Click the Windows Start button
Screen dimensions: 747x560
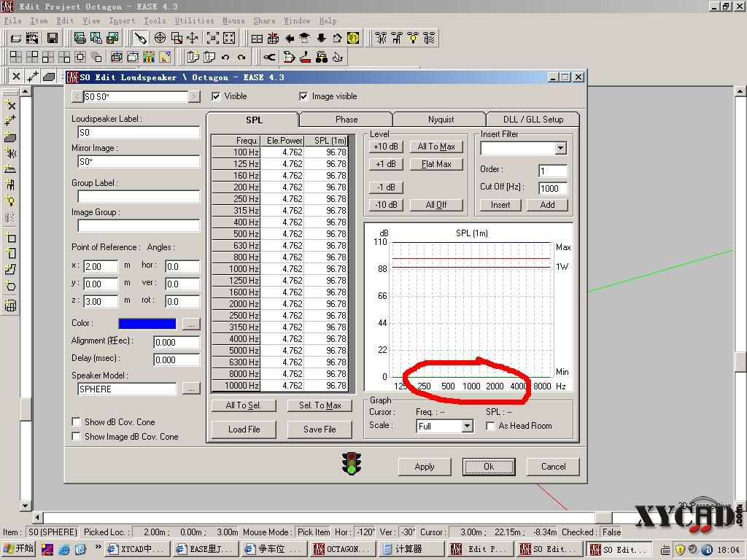(x=19, y=549)
